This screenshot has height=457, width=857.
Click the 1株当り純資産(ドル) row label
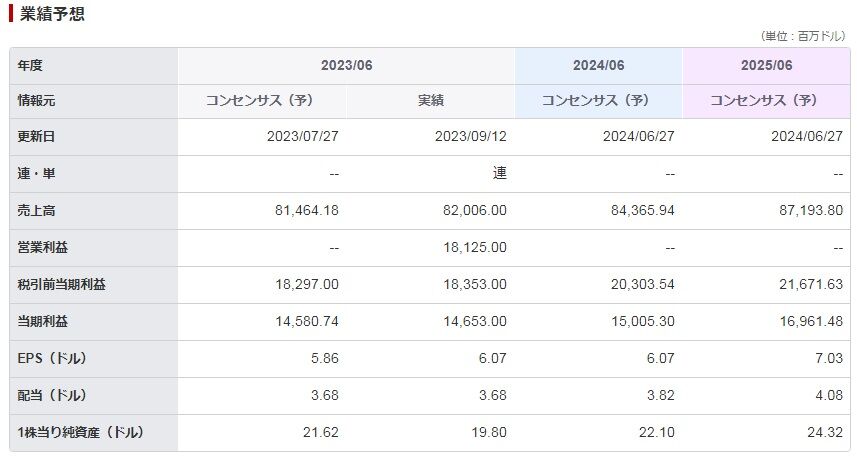(x=80, y=432)
